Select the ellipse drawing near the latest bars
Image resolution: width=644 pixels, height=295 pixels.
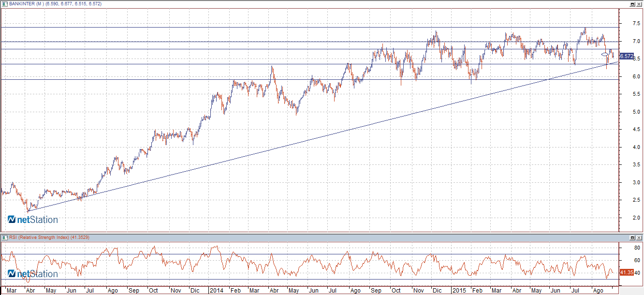[605, 54]
